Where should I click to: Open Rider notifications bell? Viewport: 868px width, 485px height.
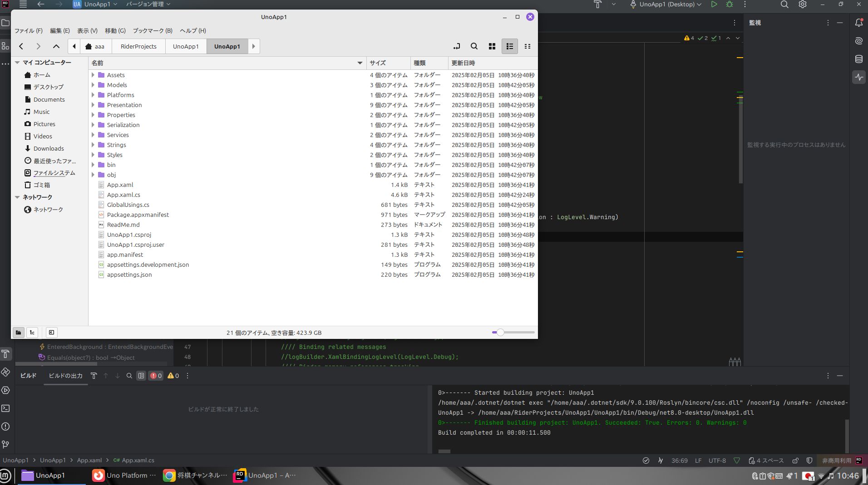[859, 22]
